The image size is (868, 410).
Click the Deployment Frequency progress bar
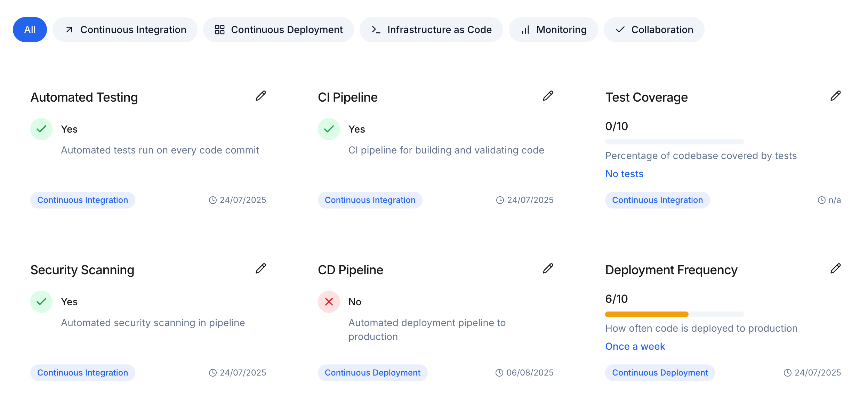coord(674,314)
